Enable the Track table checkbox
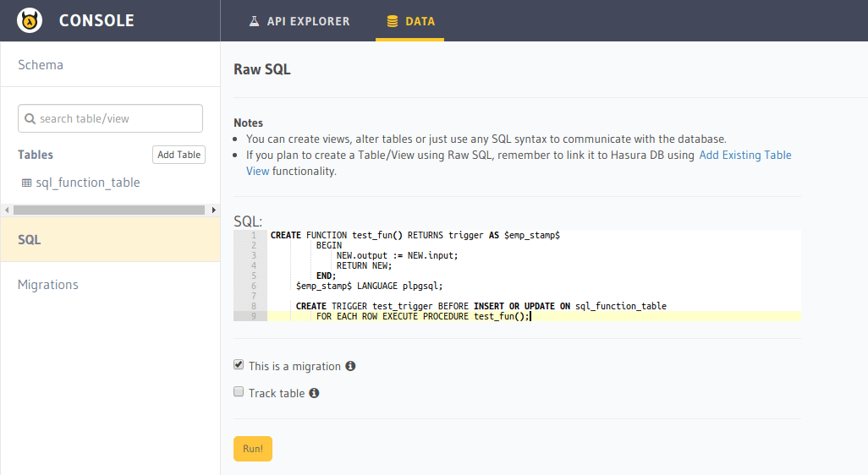 [x=239, y=392]
